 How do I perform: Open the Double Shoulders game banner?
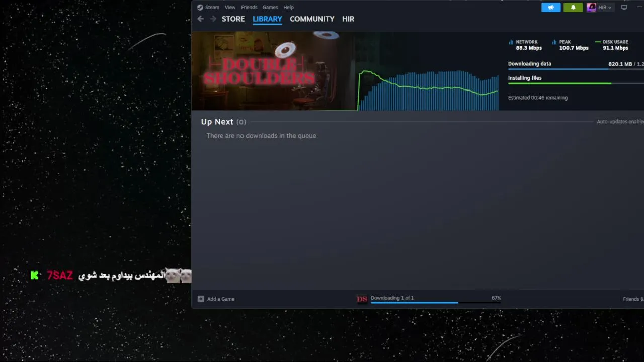point(274,70)
